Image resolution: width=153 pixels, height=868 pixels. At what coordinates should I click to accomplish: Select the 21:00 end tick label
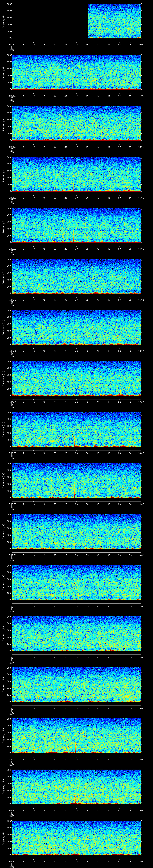(x=141, y=606)
